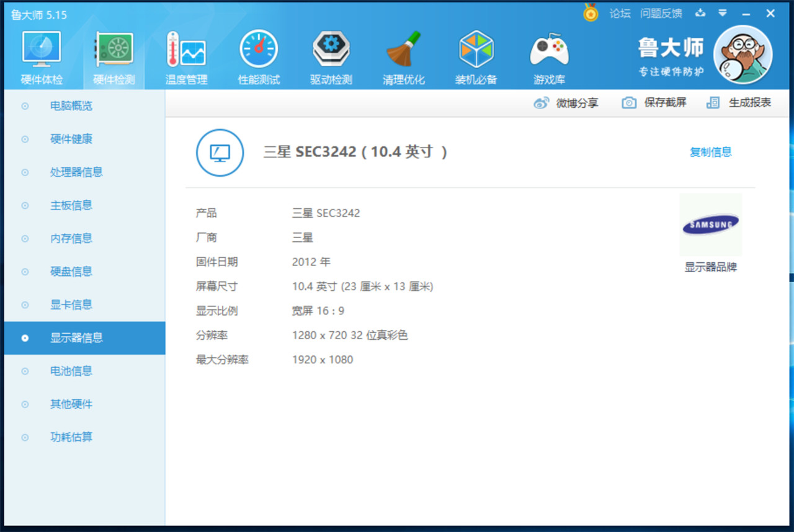Show 其他硬件 in the sidebar

[x=84, y=404]
